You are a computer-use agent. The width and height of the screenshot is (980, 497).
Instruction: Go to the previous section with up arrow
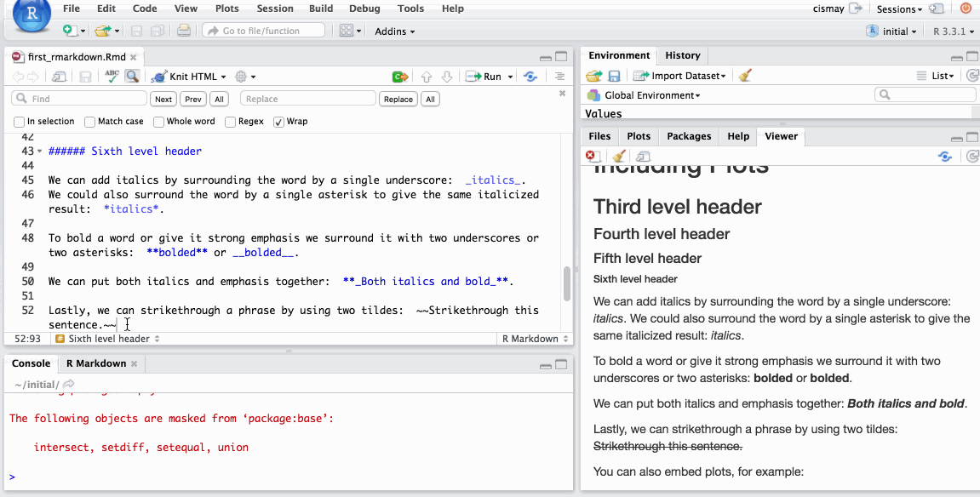tap(427, 77)
